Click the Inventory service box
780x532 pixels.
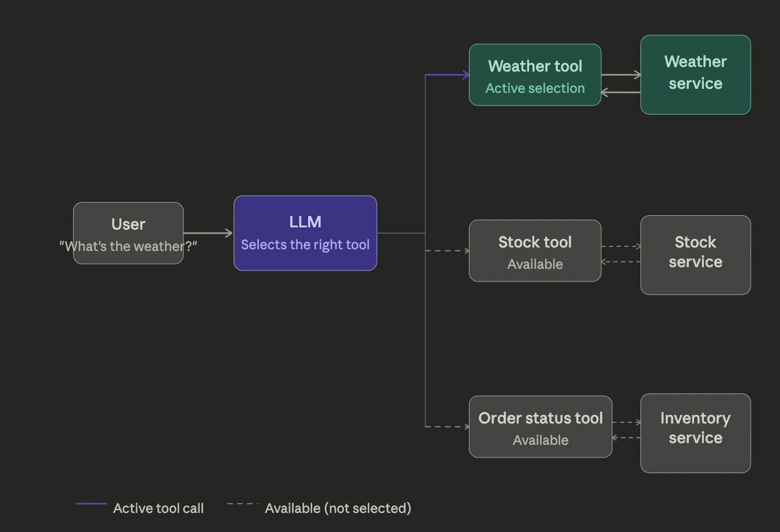click(695, 433)
